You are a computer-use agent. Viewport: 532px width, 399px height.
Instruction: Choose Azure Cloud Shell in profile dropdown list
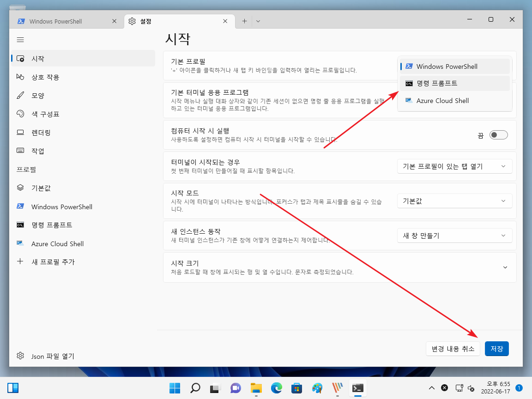(454, 101)
